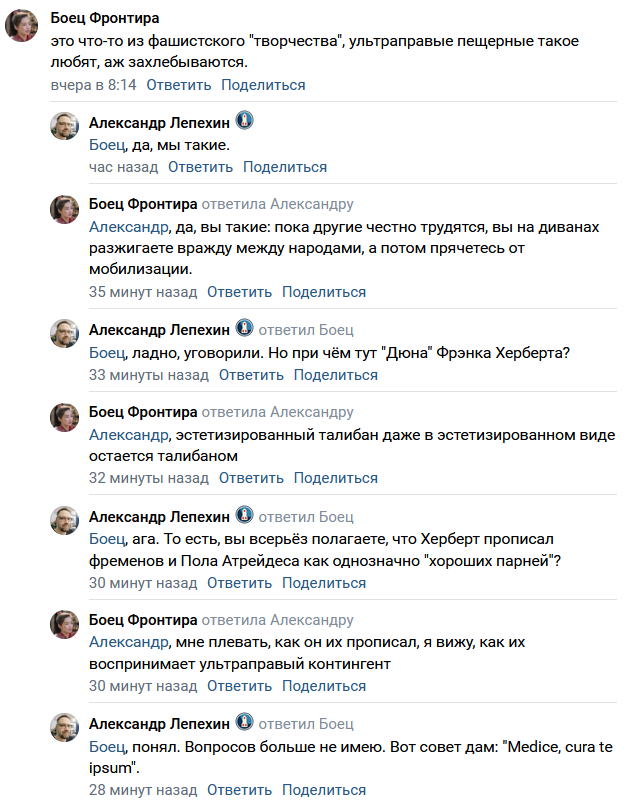Reply to the top comment posted вчера в 8:14

click(x=179, y=85)
